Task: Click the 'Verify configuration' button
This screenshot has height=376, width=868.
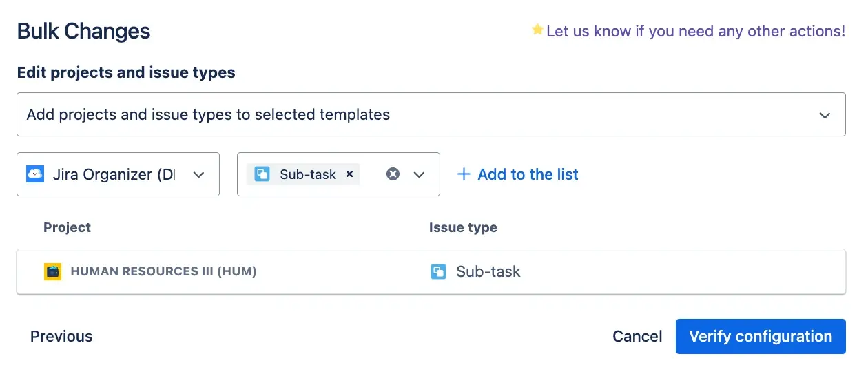Action: click(x=761, y=336)
